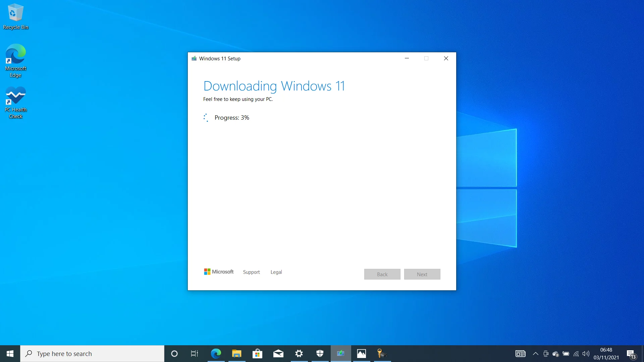Open Photos app in taskbar
This screenshot has height=362, width=644.
click(361, 353)
